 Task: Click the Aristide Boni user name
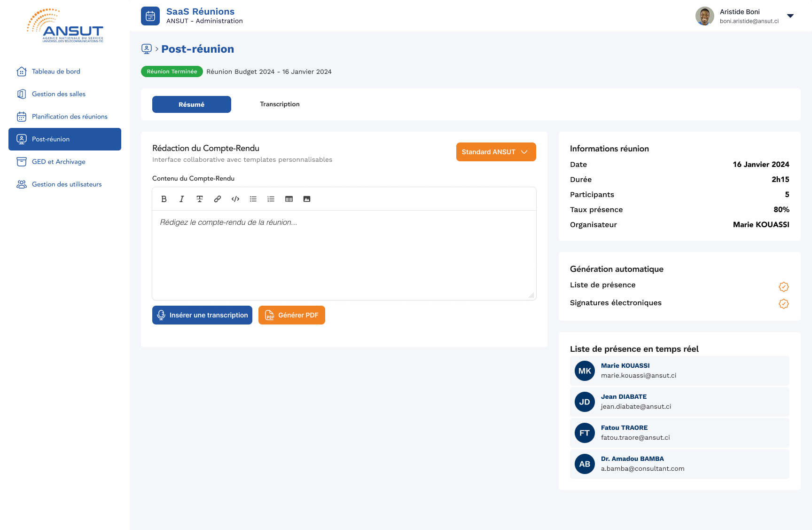(x=740, y=12)
